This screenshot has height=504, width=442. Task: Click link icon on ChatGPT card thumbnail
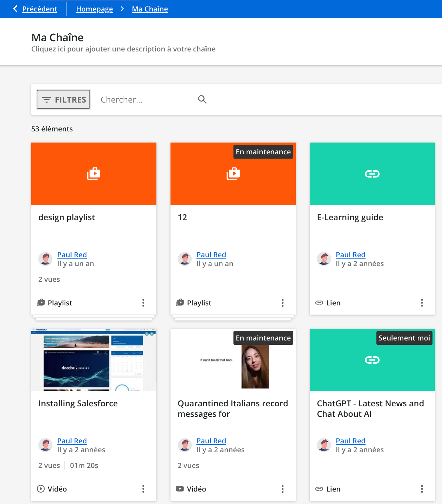tap(372, 360)
